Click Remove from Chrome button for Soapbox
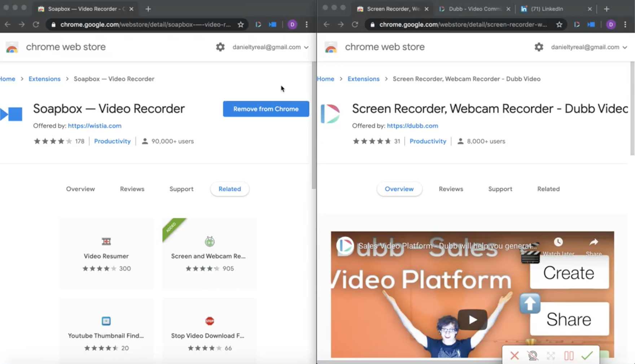Image resolution: width=635 pixels, height=364 pixels. pos(266,109)
